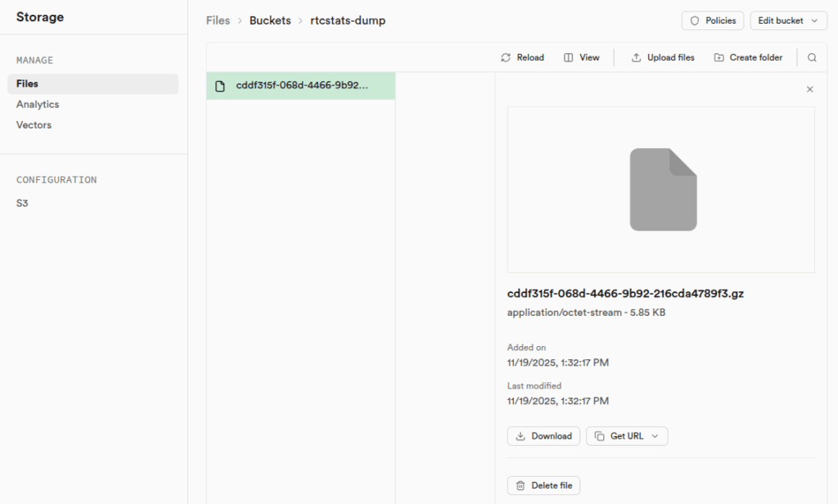Open S3 configuration settings
838x504 pixels.
pyautogui.click(x=22, y=203)
